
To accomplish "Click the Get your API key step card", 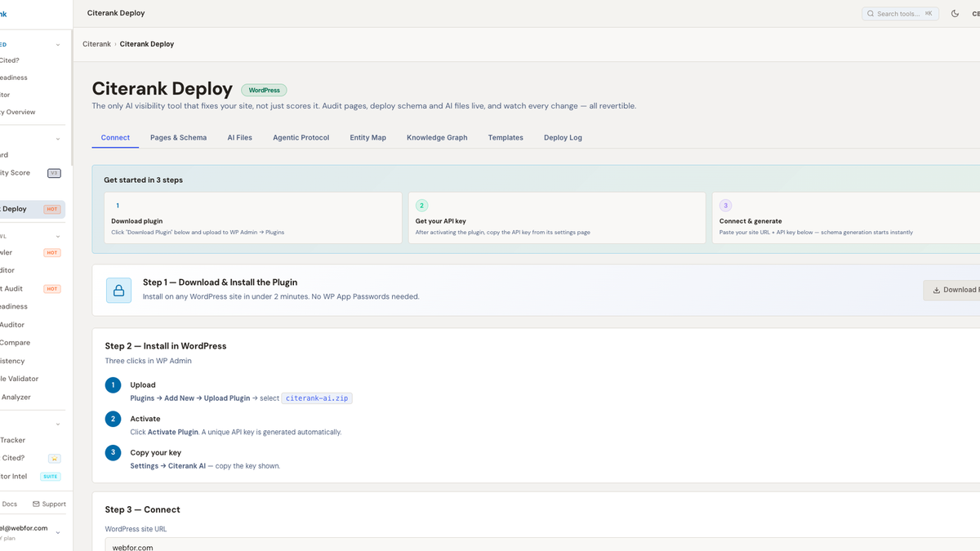I will [557, 218].
